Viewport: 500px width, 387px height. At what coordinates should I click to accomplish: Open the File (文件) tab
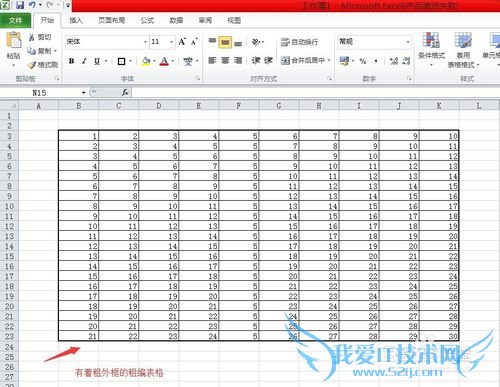[x=16, y=20]
